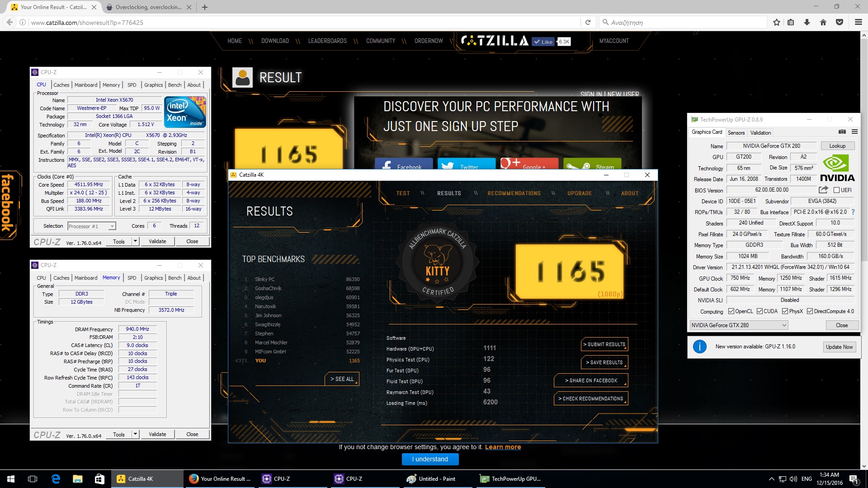Image resolution: width=868 pixels, height=488 pixels.
Task: Open the Firefox hamburger menu
Action: click(858, 22)
